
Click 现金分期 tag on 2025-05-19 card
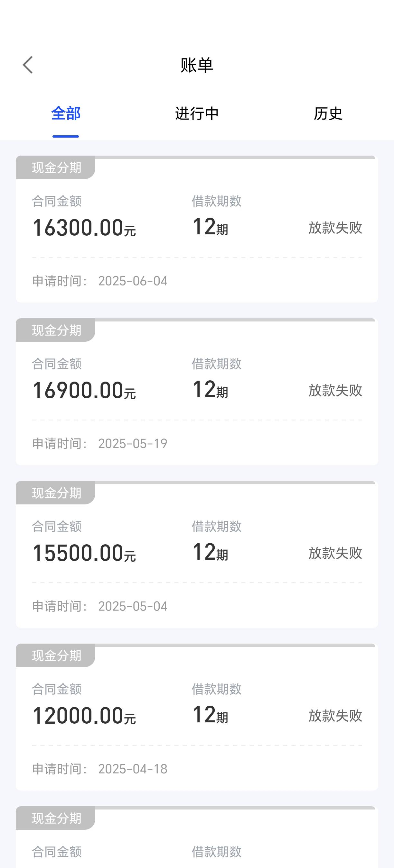[x=56, y=330]
